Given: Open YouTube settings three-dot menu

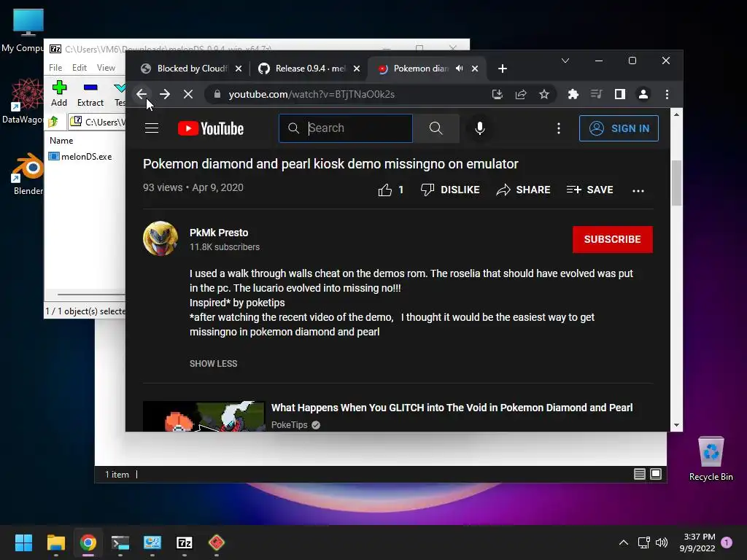Looking at the screenshot, I should 559,128.
